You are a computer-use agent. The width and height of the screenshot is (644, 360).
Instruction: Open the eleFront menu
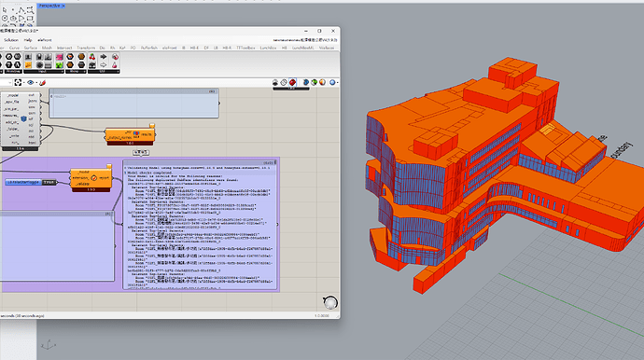point(45,40)
